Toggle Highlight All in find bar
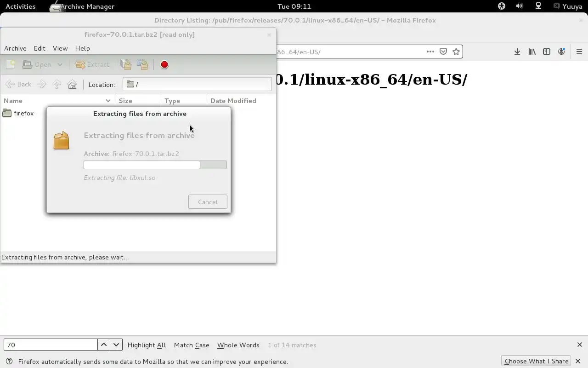588x368 pixels. pos(147,345)
